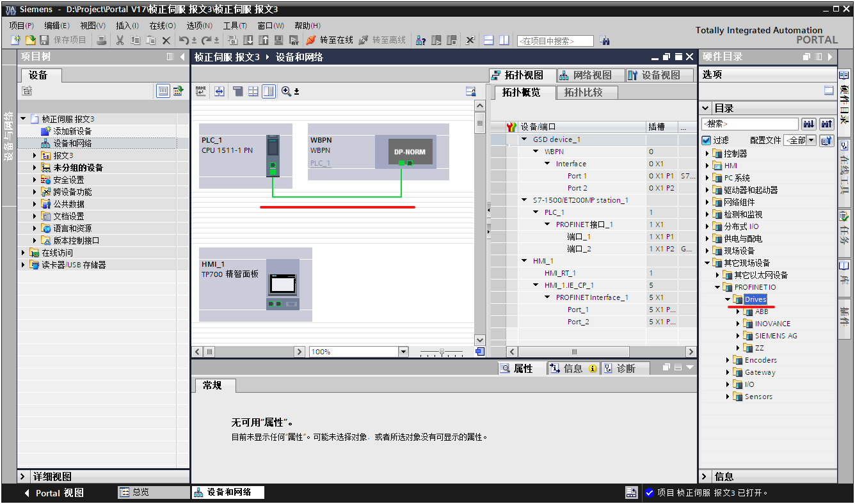Viewport: 855px width, 504px height.
Task: Expand the INOVANCE folder
Action: pos(738,324)
